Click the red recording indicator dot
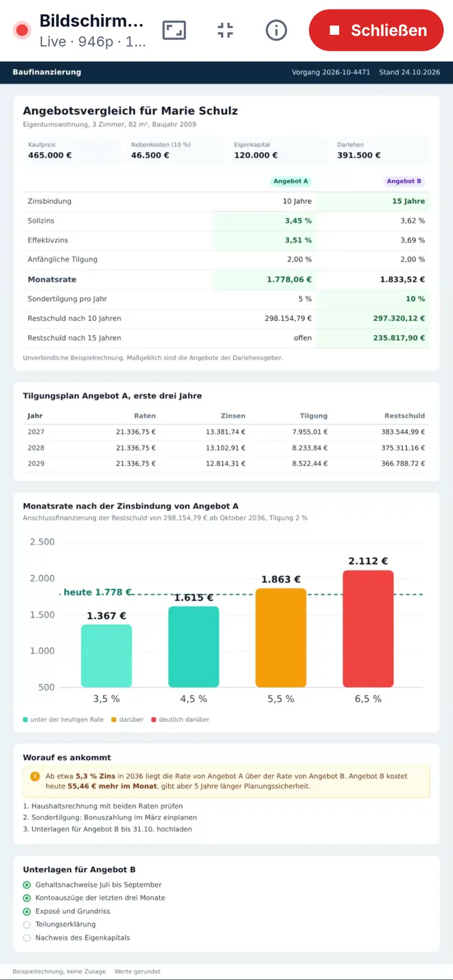The image size is (453, 980). (x=22, y=30)
